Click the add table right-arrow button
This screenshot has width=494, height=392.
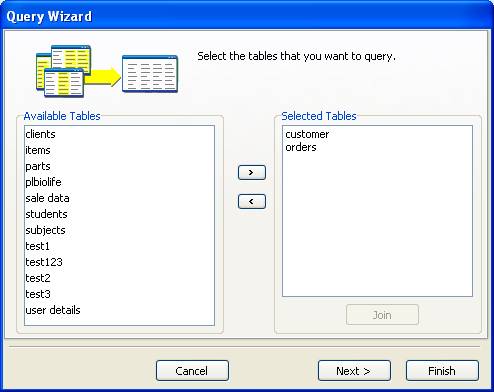(252, 172)
